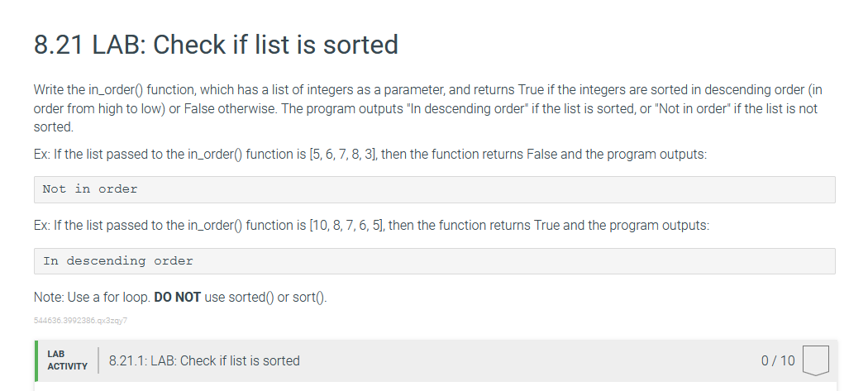
Task: Click the example line with list [10, 8, 7, 6, 5]
Action: (371, 226)
